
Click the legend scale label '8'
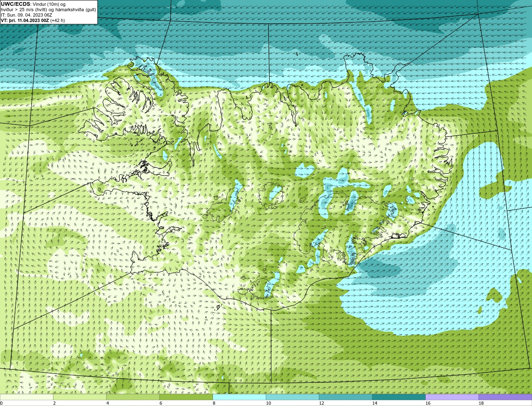coord(214,403)
